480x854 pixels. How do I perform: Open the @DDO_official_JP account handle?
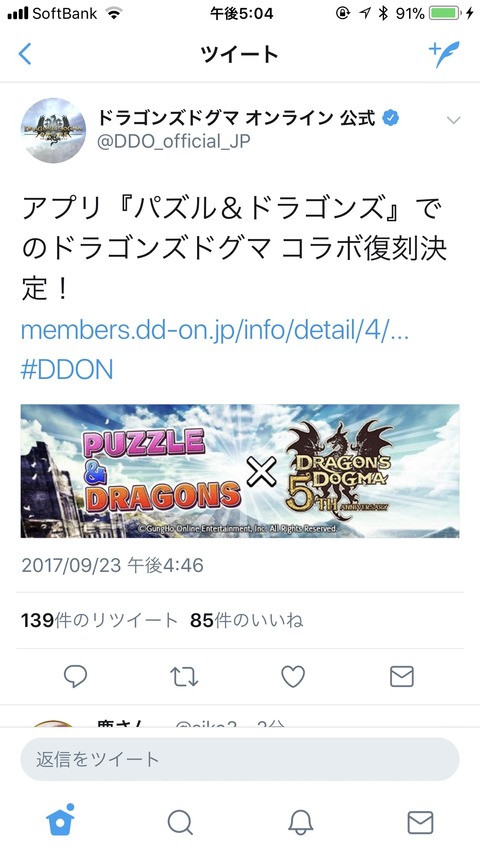tap(174, 142)
